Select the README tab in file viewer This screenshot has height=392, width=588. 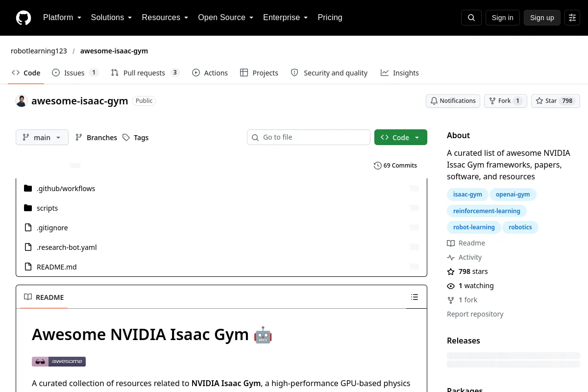44,297
